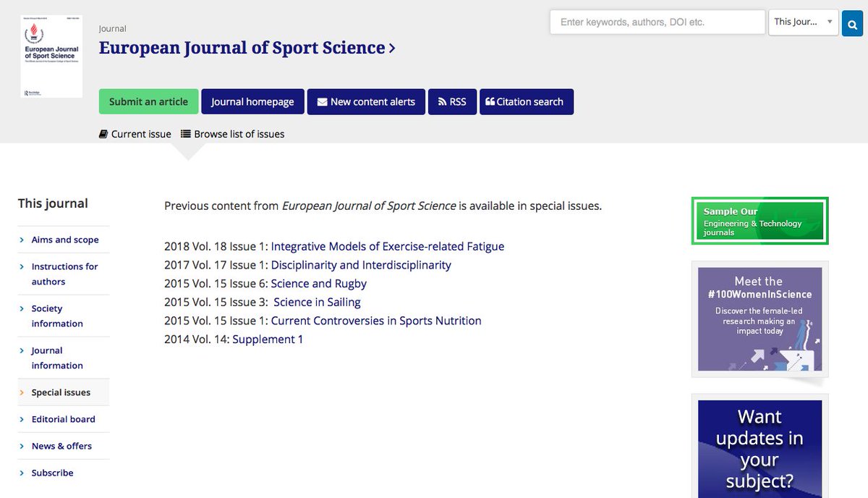The image size is (868, 498).
Task: Click the European Journal of Sport Science cover thumbnail
Action: pos(51,56)
